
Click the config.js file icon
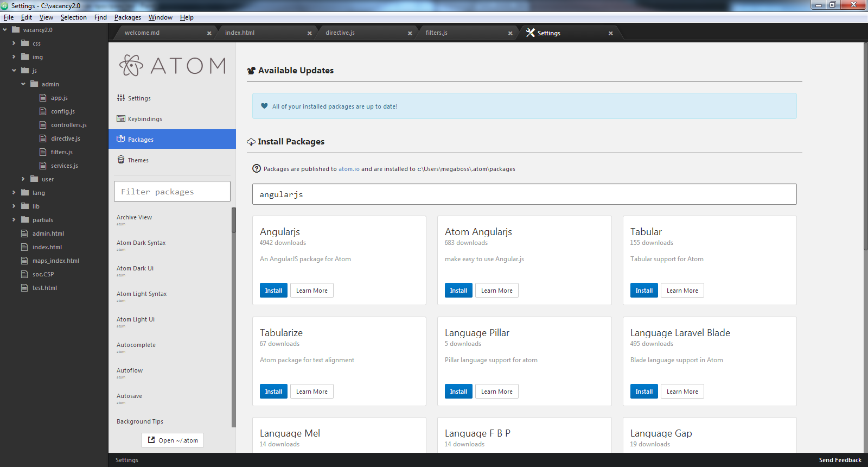(x=43, y=111)
